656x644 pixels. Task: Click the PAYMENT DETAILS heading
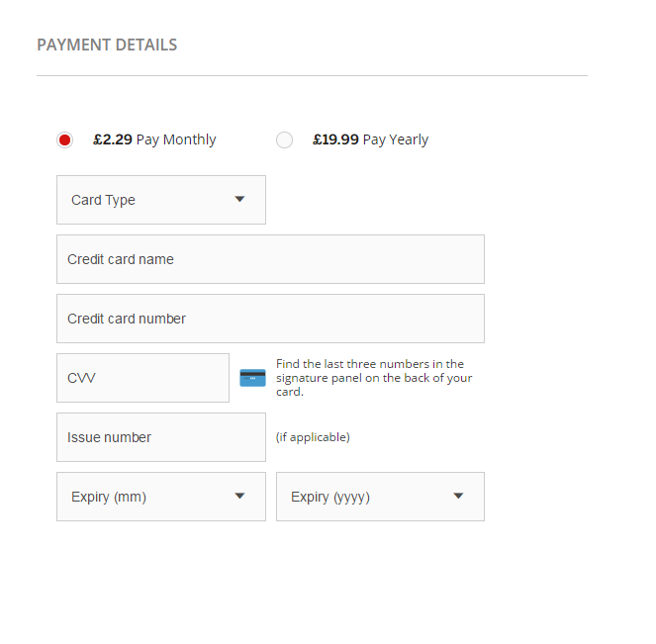point(107,45)
